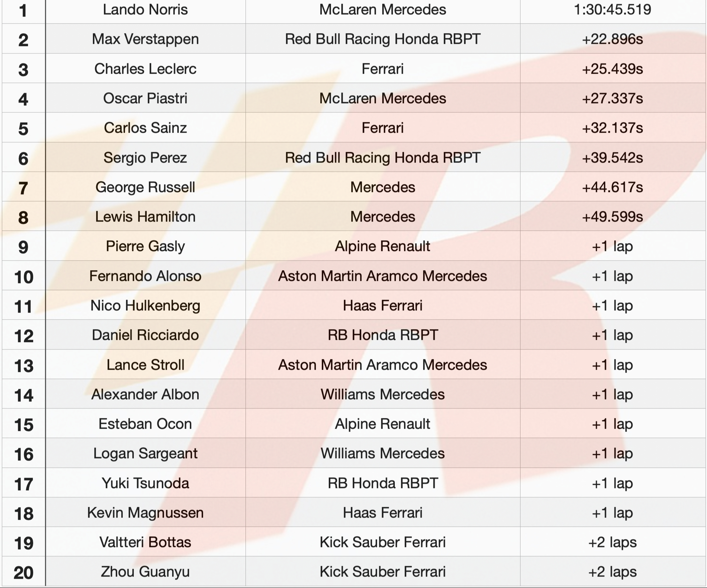Image resolution: width=707 pixels, height=588 pixels.
Task: Select the Alexander Albon cell
Action: tap(145, 394)
